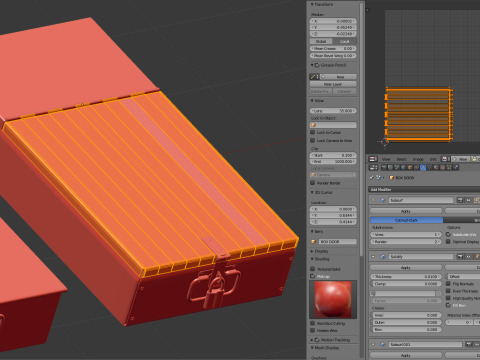480x360 pixels.
Task: Expand the Display panel
Action: (x=312, y=251)
